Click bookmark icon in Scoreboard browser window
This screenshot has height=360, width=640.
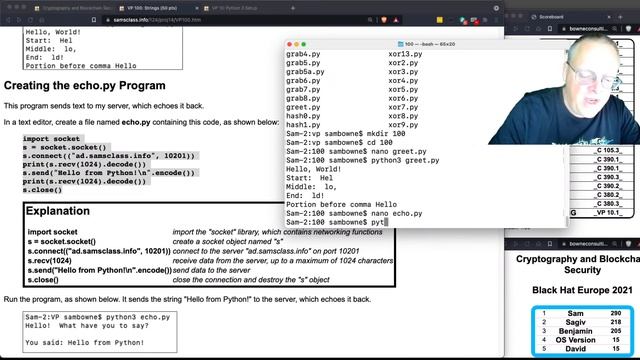550,29
